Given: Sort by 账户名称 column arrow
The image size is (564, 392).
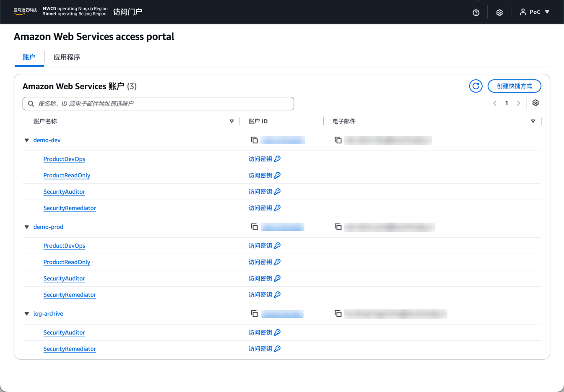Looking at the screenshot, I should click(x=231, y=121).
